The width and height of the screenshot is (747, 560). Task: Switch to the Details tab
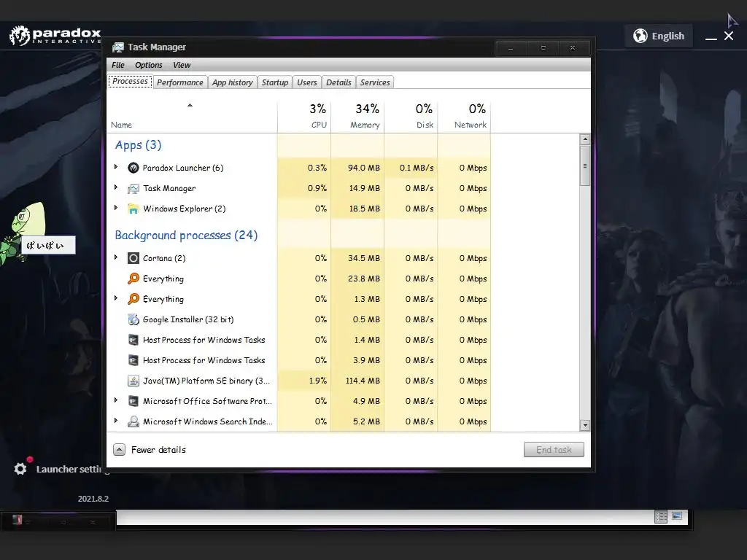tap(338, 82)
